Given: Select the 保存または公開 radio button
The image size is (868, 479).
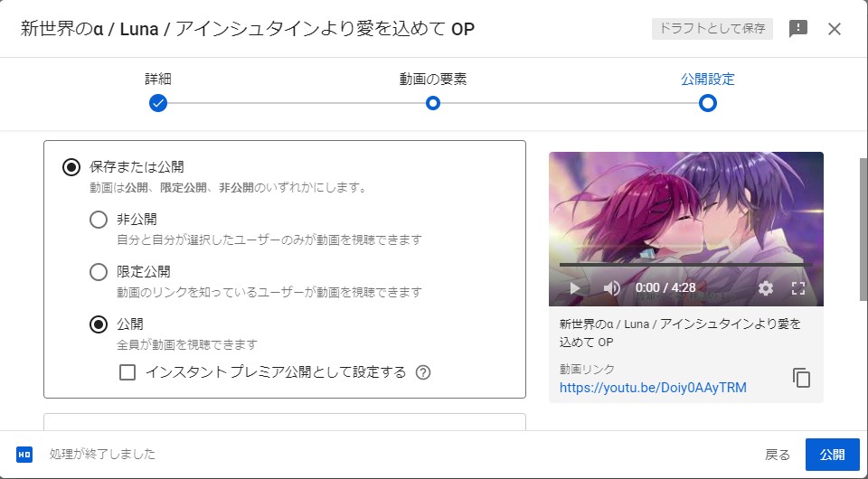Looking at the screenshot, I should pos(71,166).
